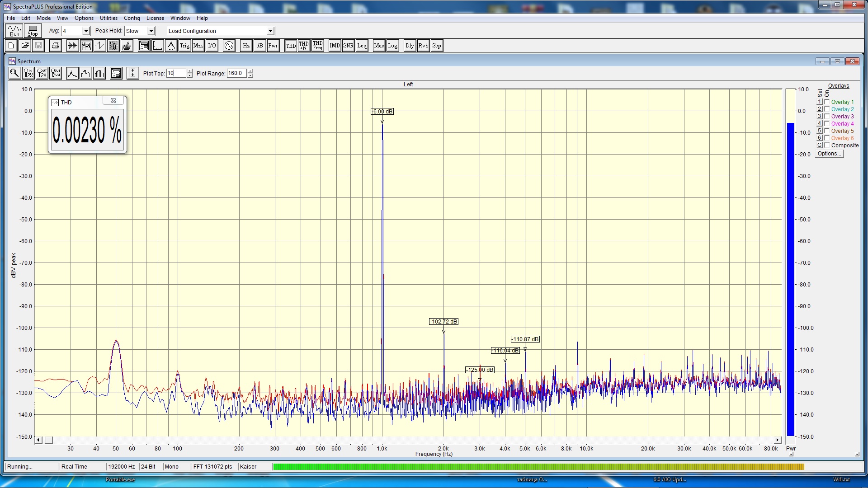Open the signal generator sine icon
Image resolution: width=868 pixels, height=488 pixels.
pyautogui.click(x=229, y=46)
